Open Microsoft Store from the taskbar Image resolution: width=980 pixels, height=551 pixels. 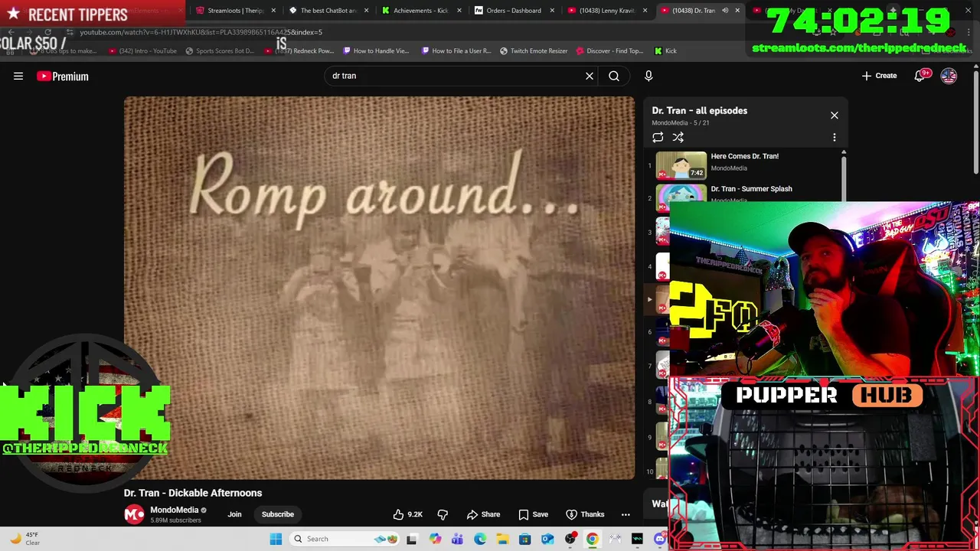click(x=525, y=539)
